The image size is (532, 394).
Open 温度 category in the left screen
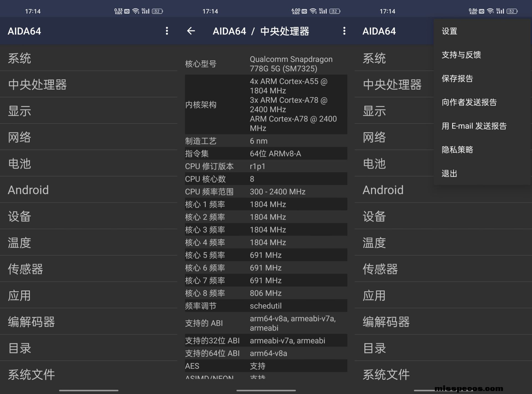coord(89,243)
